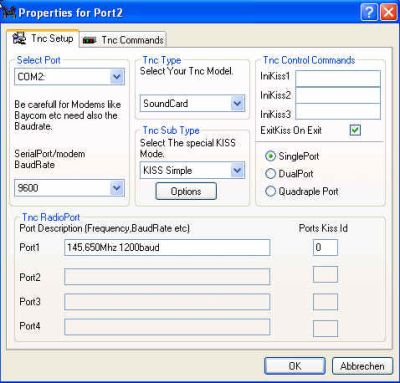
Task: Switch to the Tnc Commands tab
Action: (123, 40)
